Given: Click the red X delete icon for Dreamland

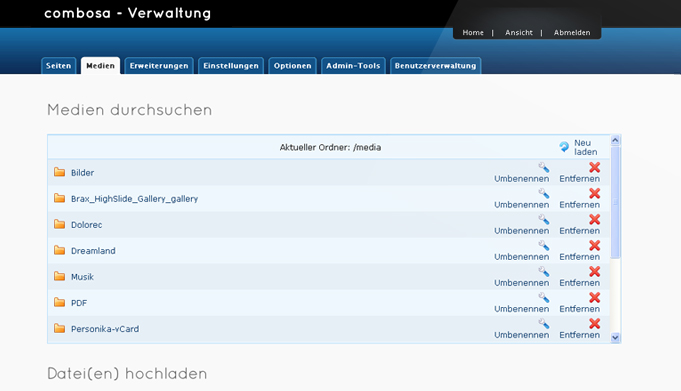Looking at the screenshot, I should click(595, 245).
